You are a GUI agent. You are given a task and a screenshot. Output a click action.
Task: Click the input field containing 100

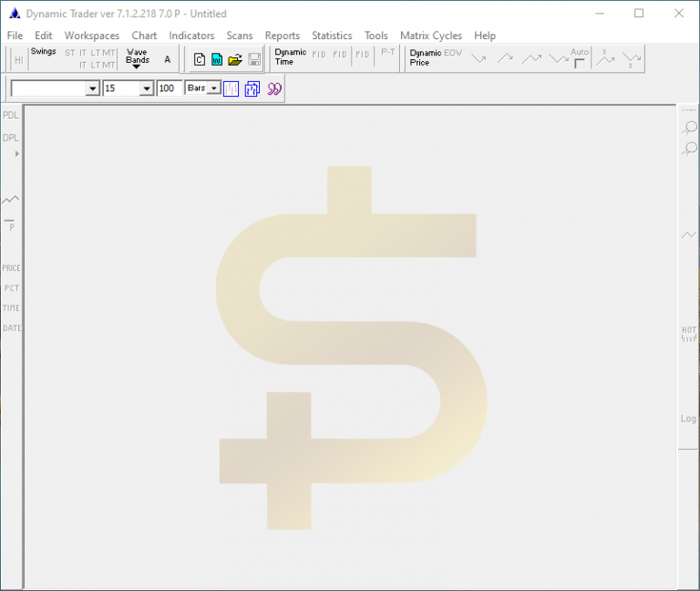169,88
